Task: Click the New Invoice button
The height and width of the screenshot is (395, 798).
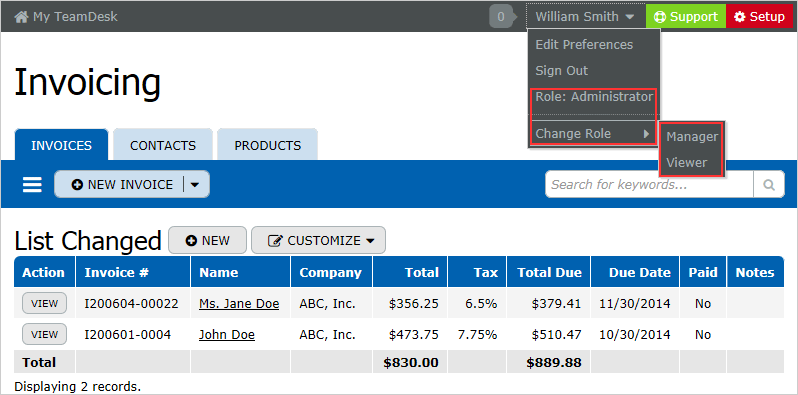Action: coord(120,184)
